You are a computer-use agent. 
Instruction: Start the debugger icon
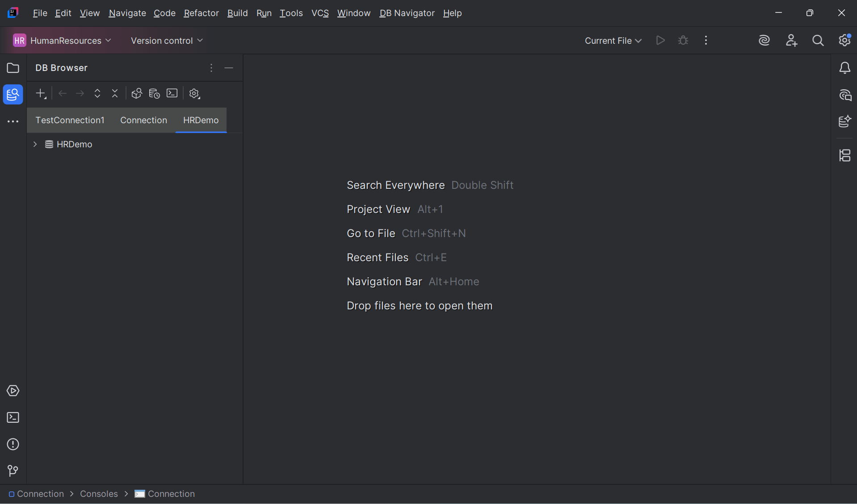point(683,40)
